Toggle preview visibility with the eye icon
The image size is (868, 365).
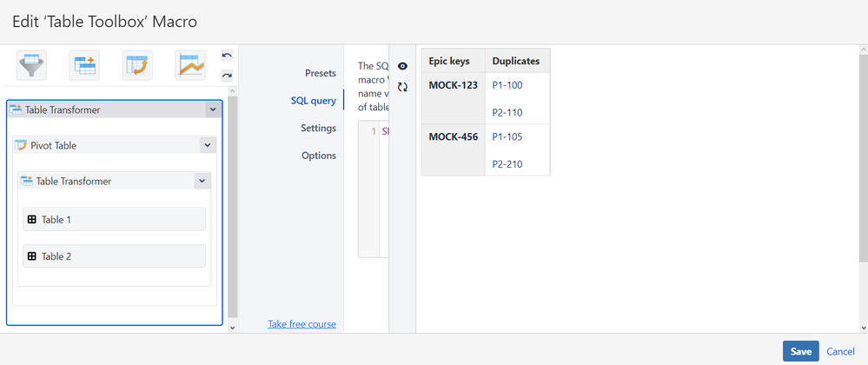click(402, 66)
